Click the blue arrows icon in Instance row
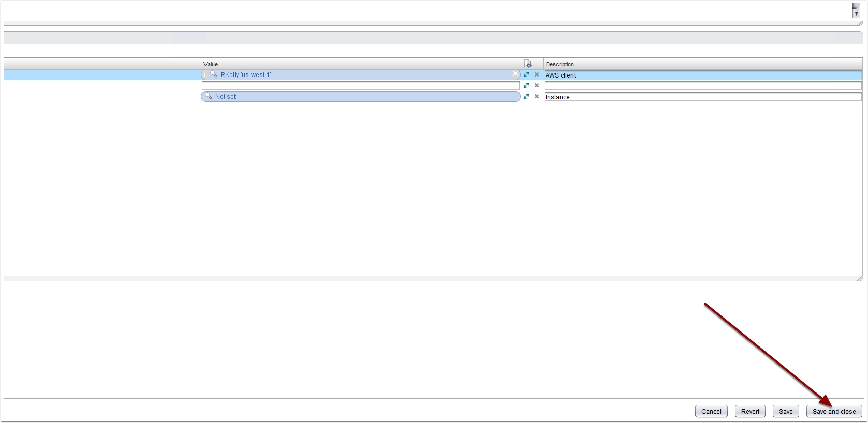Viewport: 868px width, 423px height. coord(526,96)
